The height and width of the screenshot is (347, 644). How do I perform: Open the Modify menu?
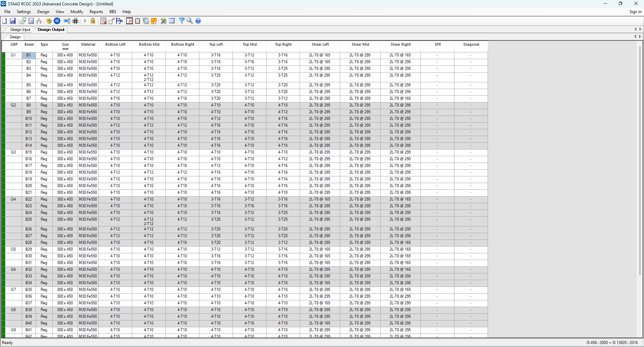pos(77,12)
